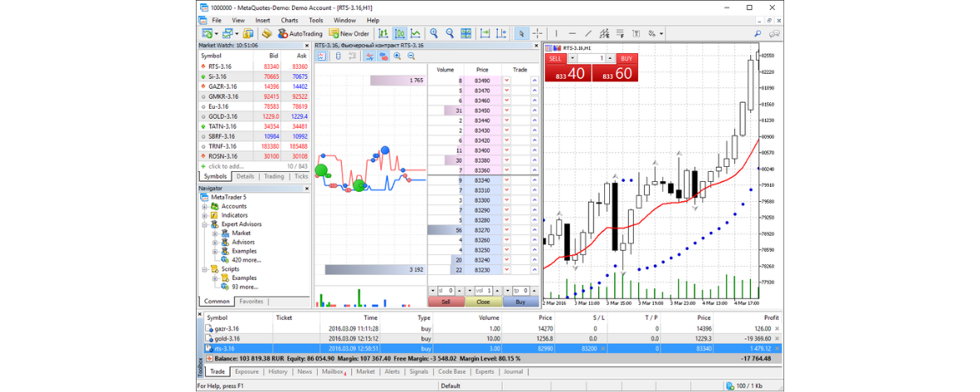Image resolution: width=980 pixels, height=392 pixels.
Task: Switch chart to candlestick mode icon
Action: (400, 33)
